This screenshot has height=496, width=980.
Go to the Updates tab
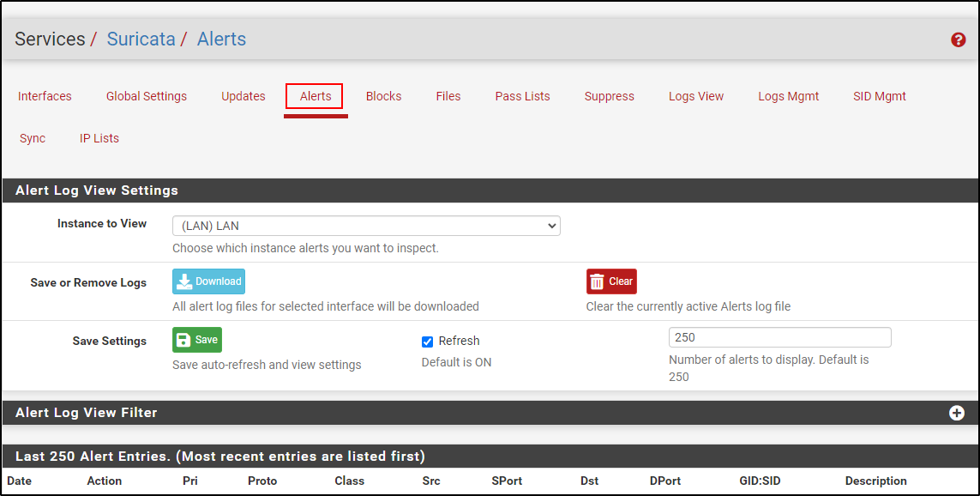pos(243,96)
